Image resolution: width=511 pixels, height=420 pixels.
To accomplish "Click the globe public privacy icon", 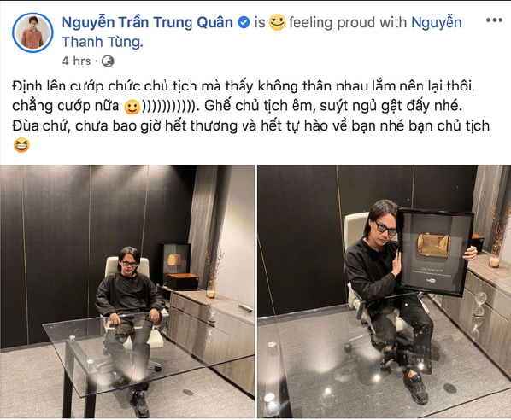I will (x=108, y=61).
